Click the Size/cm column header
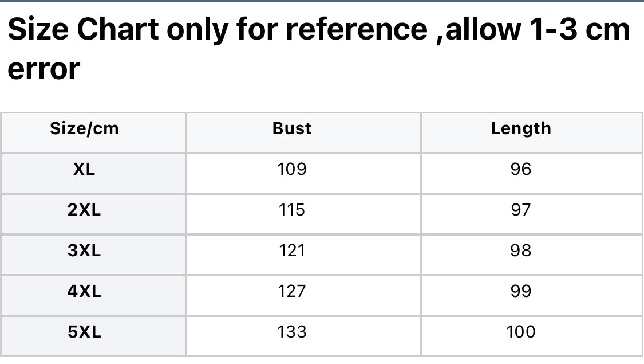The width and height of the screenshot is (644, 364). (84, 129)
